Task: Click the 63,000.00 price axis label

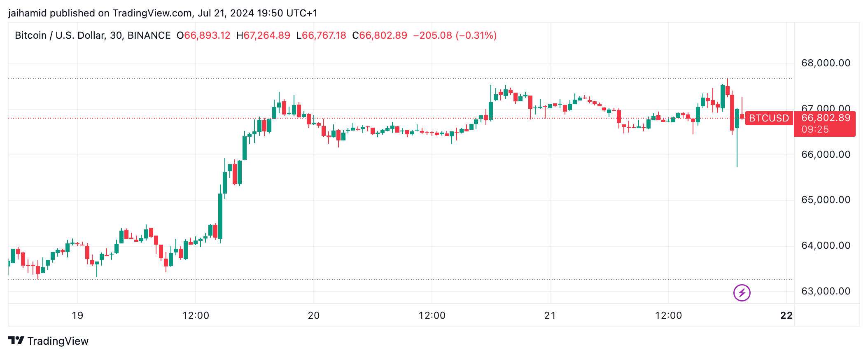Action: (x=826, y=291)
